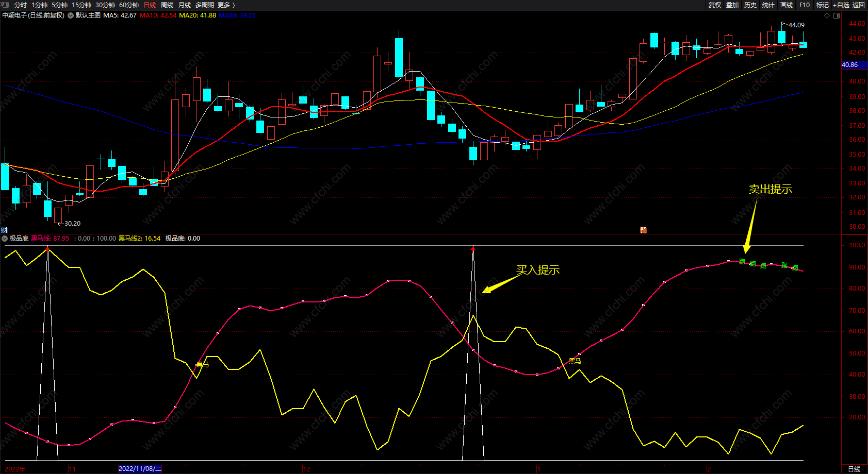Activate the 画线 drawing tool

787,5
